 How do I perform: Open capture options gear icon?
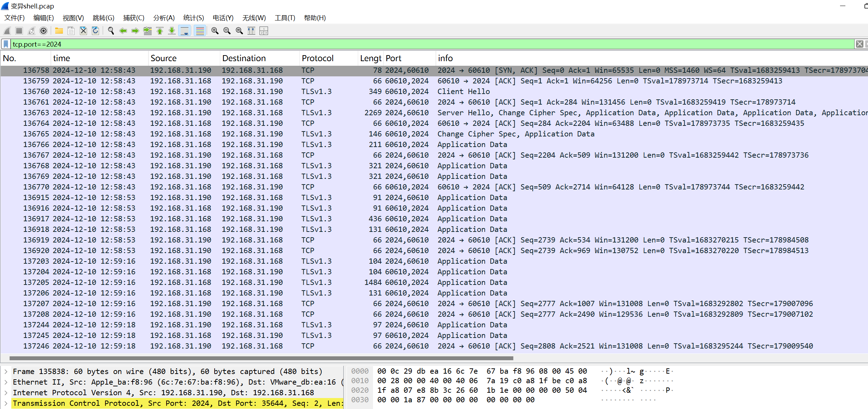pyautogui.click(x=43, y=31)
